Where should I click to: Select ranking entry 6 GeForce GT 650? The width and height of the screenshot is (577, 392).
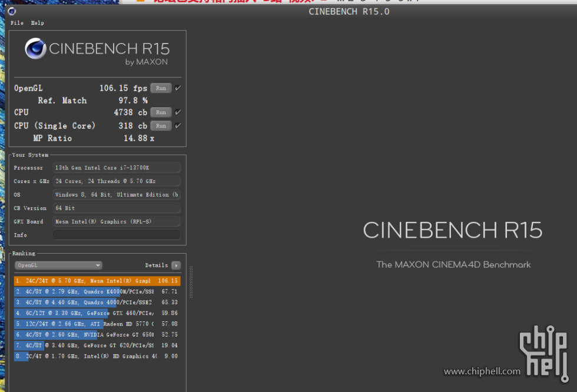click(97, 335)
